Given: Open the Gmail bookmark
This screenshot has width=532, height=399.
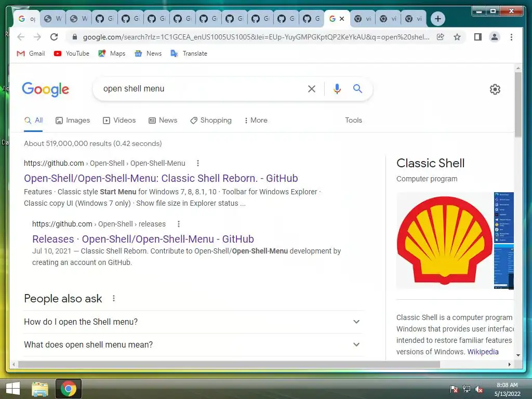Looking at the screenshot, I should [31, 54].
